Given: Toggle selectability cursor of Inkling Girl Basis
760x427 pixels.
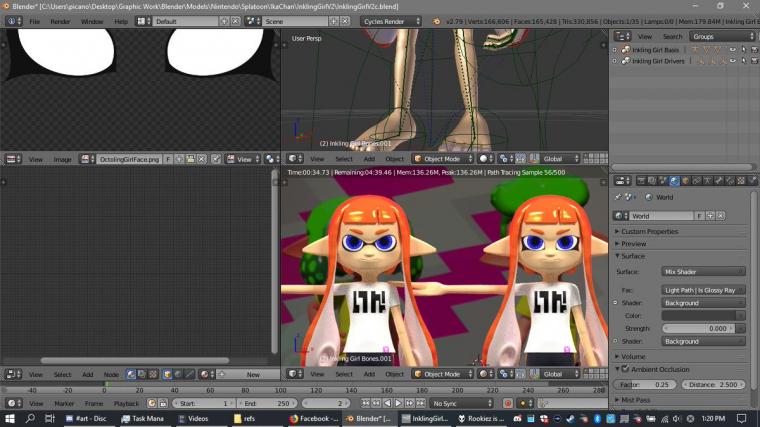Looking at the screenshot, I should click(744, 50).
